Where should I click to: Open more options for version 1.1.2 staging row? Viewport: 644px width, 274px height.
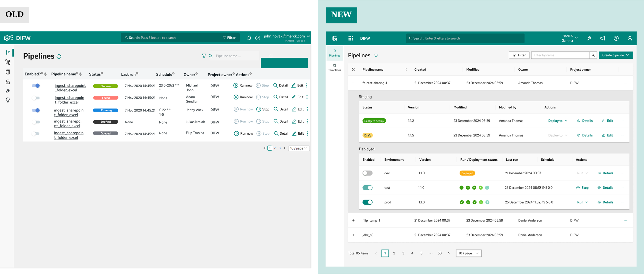pos(622,121)
